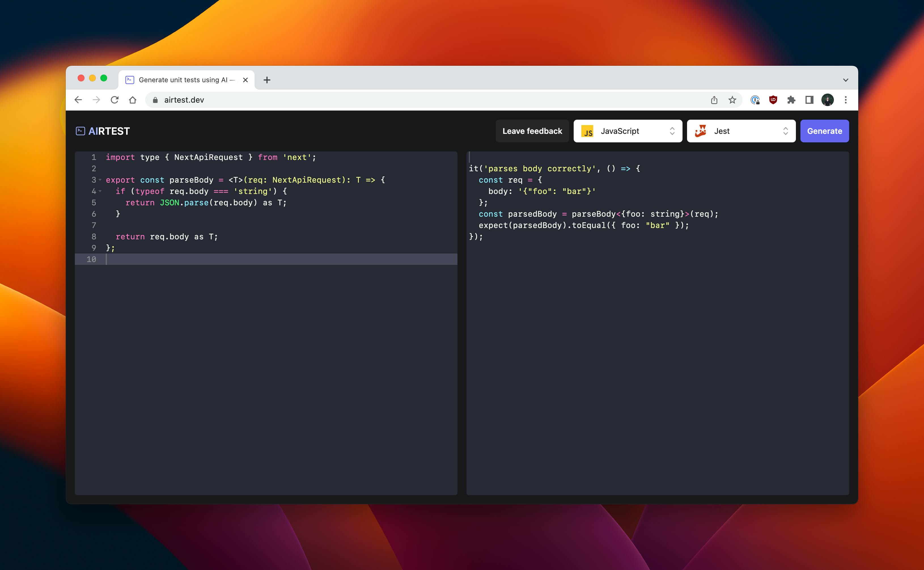Open the share page icon

[714, 100]
